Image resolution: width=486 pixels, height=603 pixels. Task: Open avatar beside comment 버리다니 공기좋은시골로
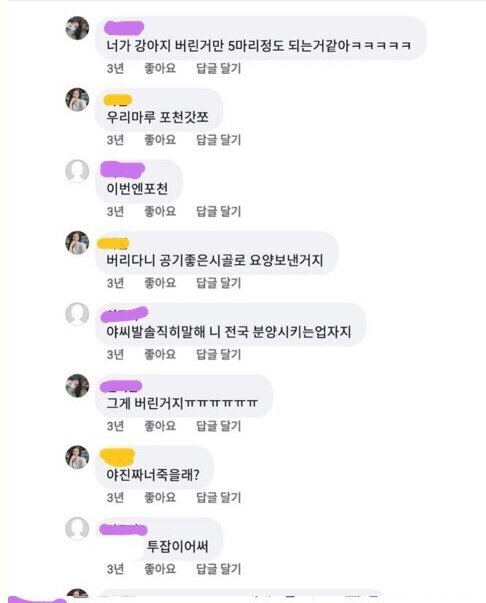click(x=77, y=243)
